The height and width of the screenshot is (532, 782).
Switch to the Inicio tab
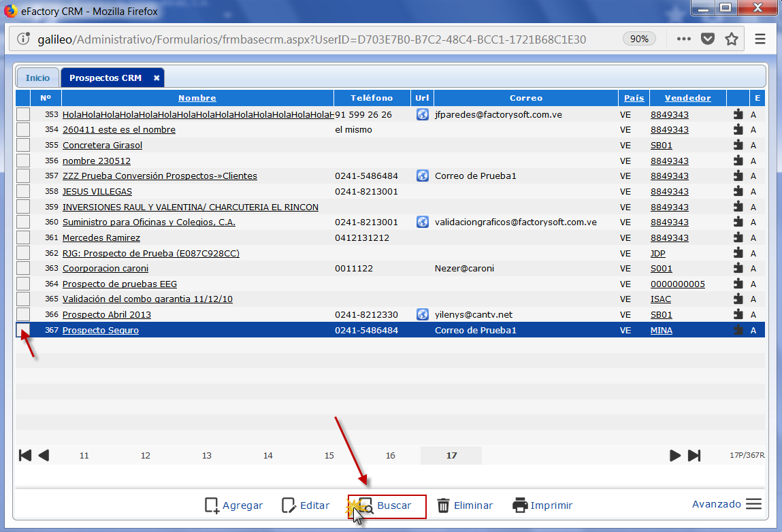tap(37, 78)
